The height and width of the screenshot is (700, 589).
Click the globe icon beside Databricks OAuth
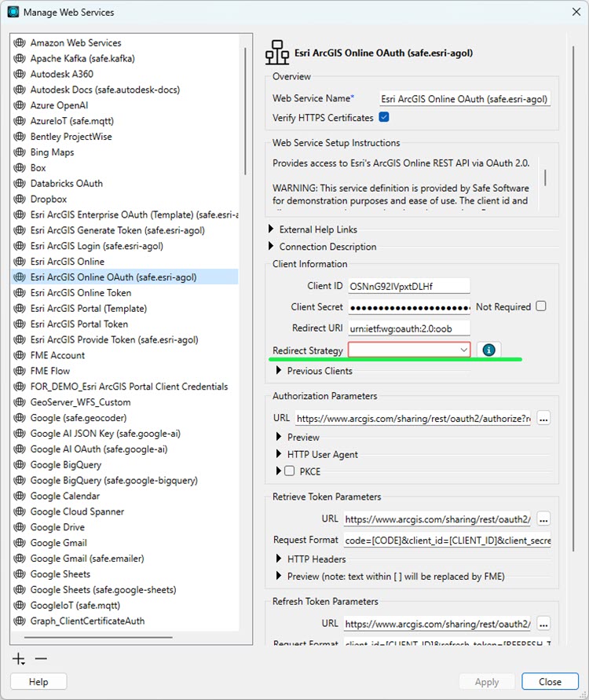coord(19,184)
